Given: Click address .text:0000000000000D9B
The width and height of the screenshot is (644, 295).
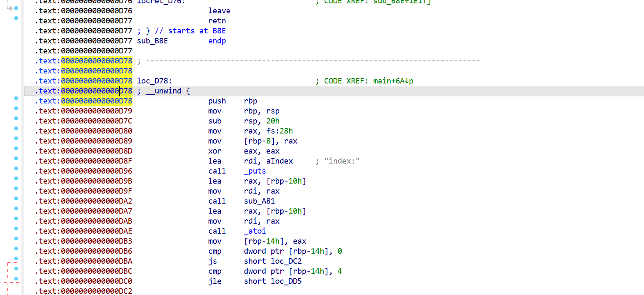Looking at the screenshot, I should [x=83, y=181].
